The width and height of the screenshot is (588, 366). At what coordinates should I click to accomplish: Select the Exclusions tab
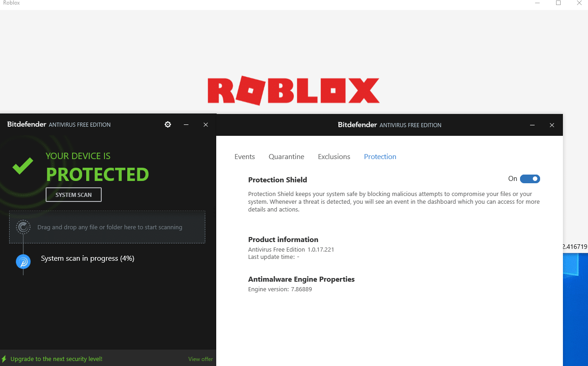click(x=333, y=156)
